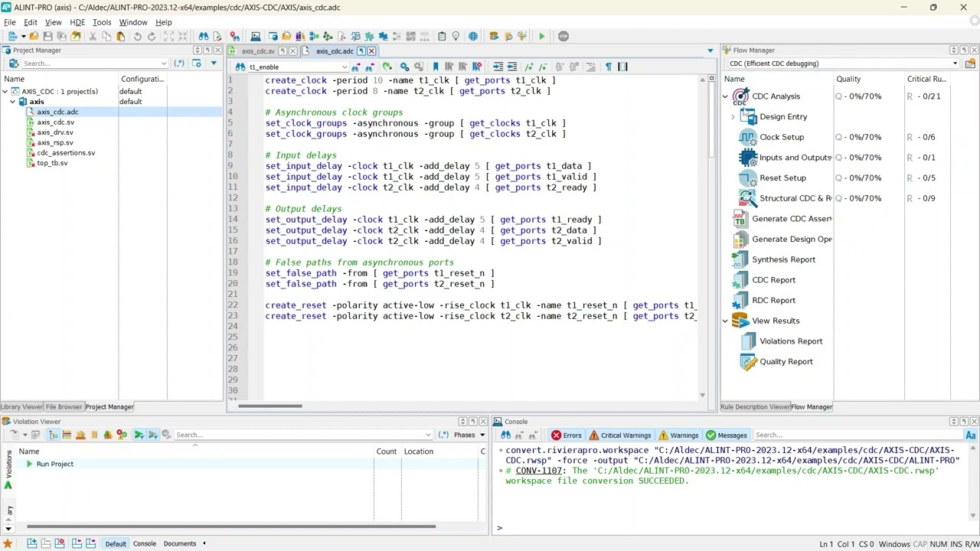
Task: Click the Inputs and Outputs chip icon
Action: 747,158
